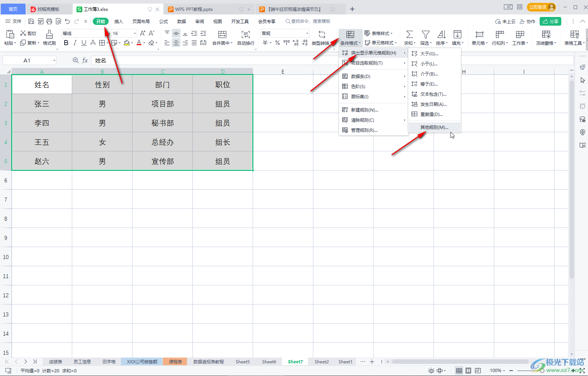Choose 'Duplicate Values' rule entry

(435, 114)
